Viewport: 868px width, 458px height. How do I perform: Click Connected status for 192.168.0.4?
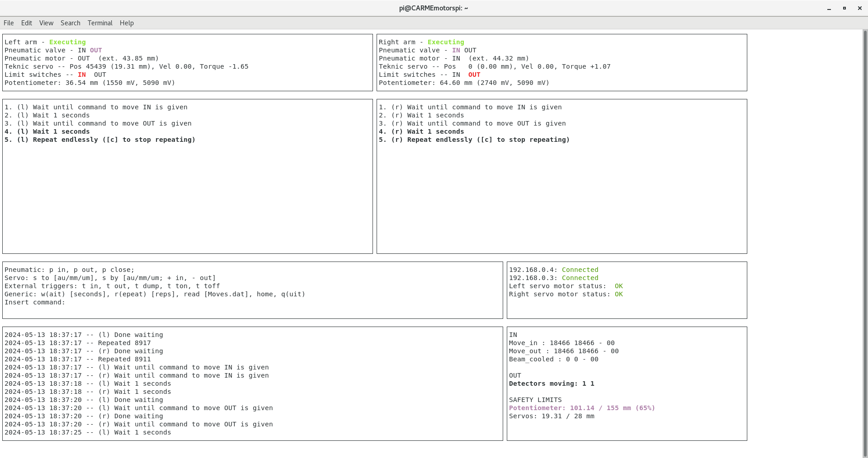[580, 270]
